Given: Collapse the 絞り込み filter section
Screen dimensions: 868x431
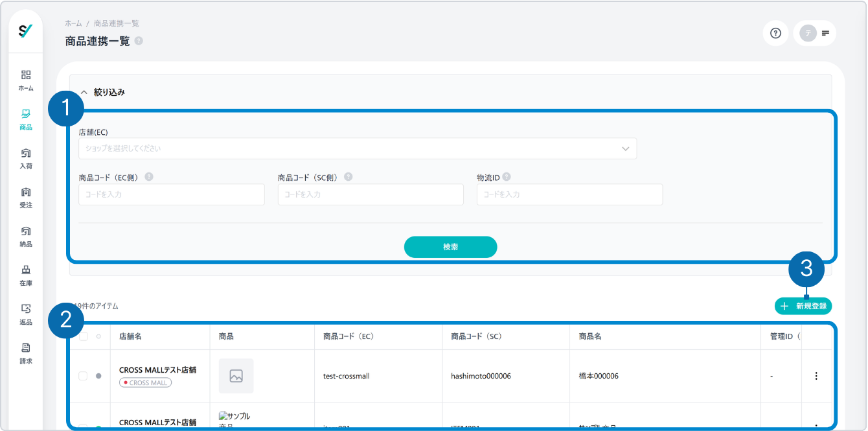Looking at the screenshot, I should tap(84, 92).
